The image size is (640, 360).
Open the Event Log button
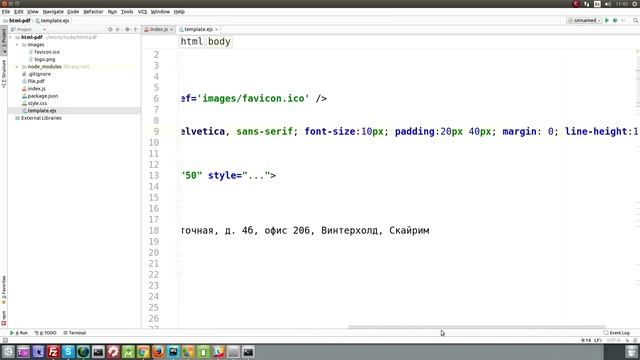(x=616, y=333)
